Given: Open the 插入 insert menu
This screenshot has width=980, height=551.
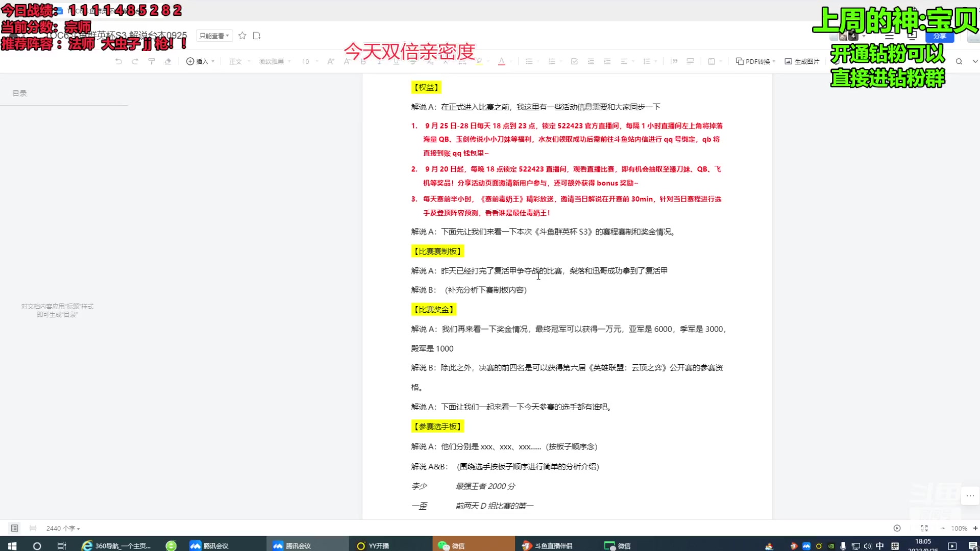Looking at the screenshot, I should click(x=200, y=61).
